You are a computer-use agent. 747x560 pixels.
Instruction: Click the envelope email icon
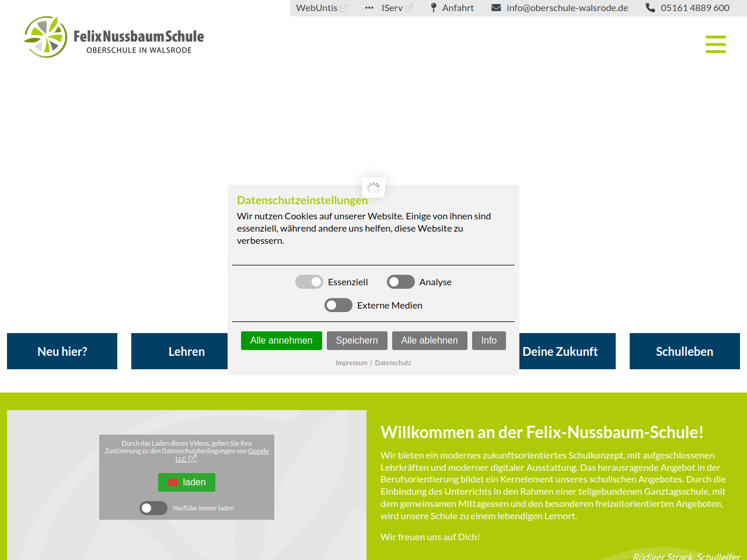[496, 8]
